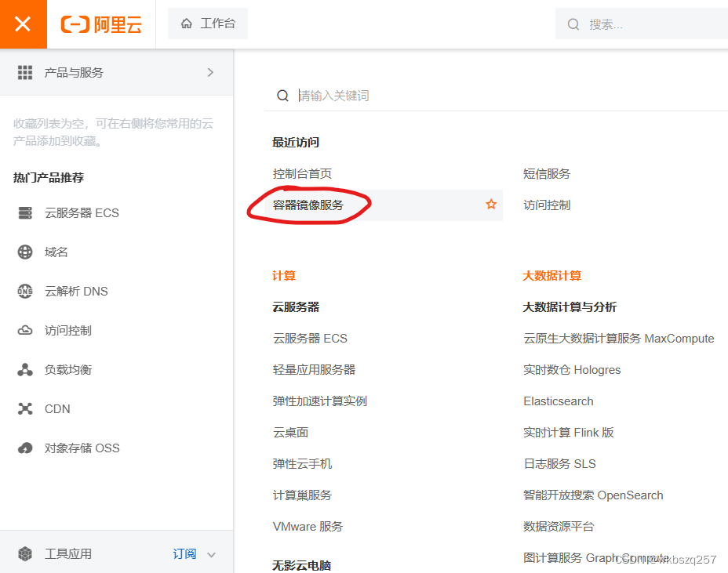
Task: Open 容器镜像服务 under recent visits
Action: click(308, 205)
